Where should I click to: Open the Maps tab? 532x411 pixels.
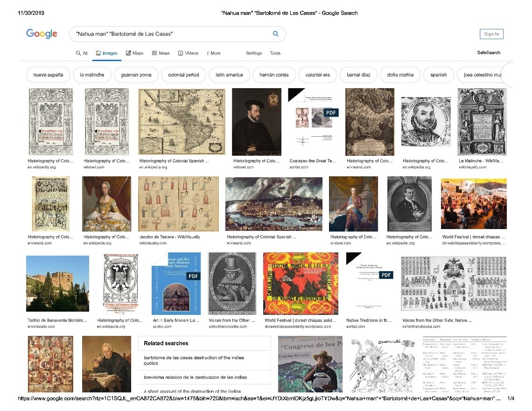[x=135, y=53]
